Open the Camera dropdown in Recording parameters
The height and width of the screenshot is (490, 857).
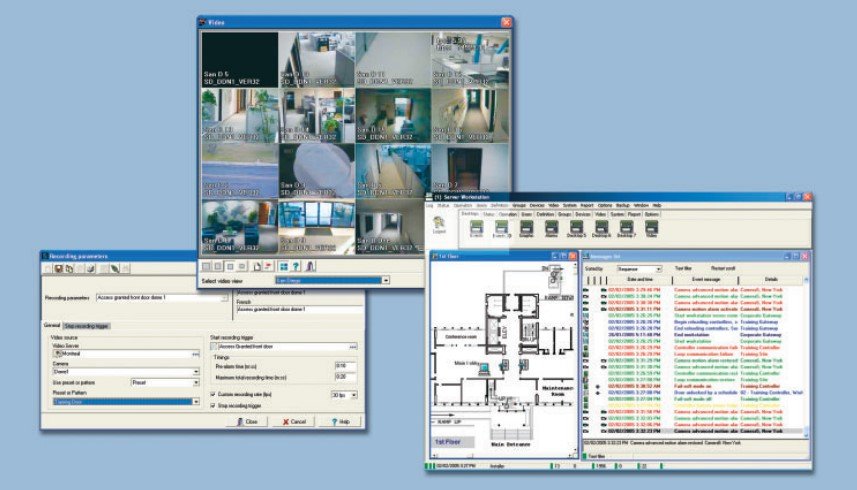tap(196, 371)
